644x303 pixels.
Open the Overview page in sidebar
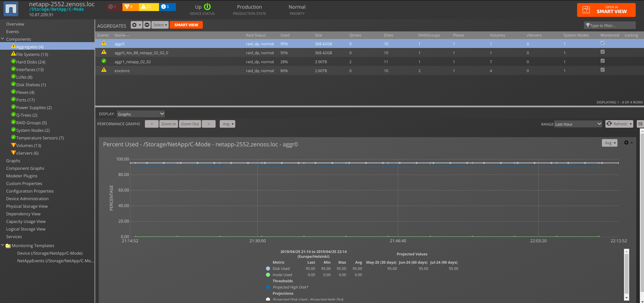15,24
